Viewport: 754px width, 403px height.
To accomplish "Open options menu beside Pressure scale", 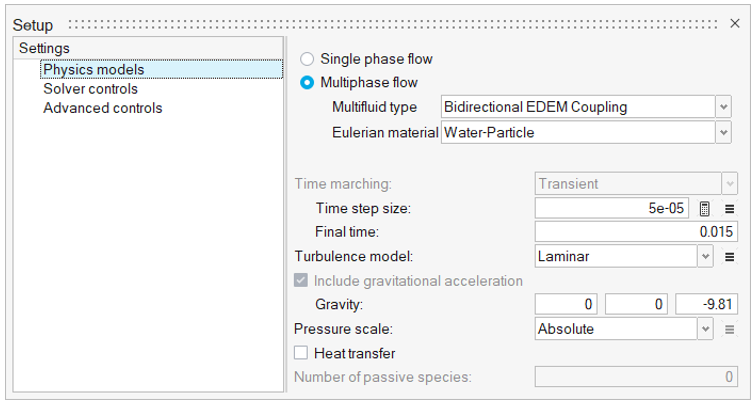I will click(x=729, y=329).
